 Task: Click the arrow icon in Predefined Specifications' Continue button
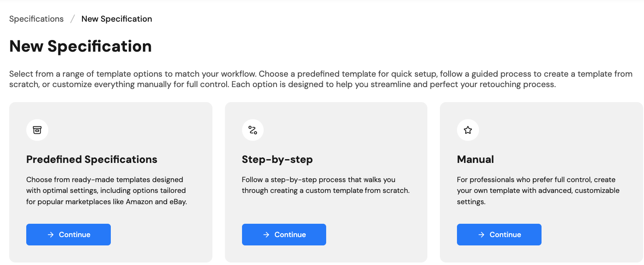pos(51,235)
